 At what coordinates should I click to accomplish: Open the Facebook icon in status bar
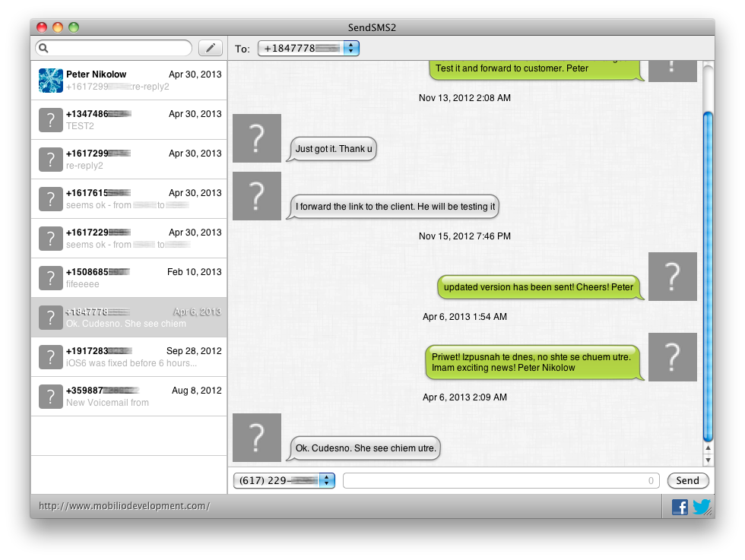coord(680,507)
